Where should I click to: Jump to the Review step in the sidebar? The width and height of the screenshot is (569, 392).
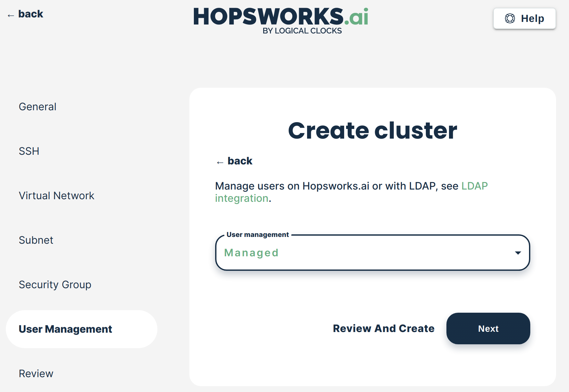[36, 374]
